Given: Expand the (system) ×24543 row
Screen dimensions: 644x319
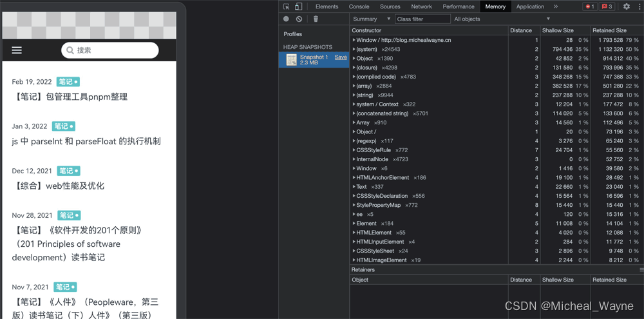Looking at the screenshot, I should (354, 50).
